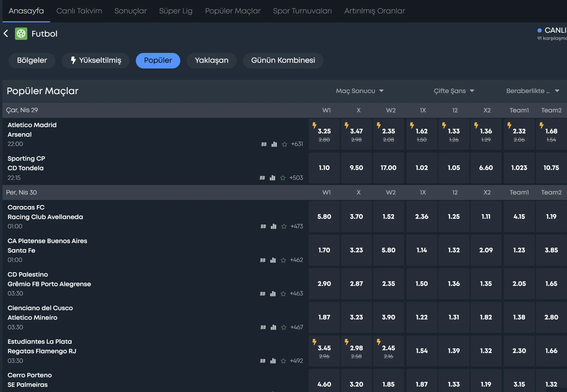Star the Sporting CP vs CD Tondela match

[283, 178]
